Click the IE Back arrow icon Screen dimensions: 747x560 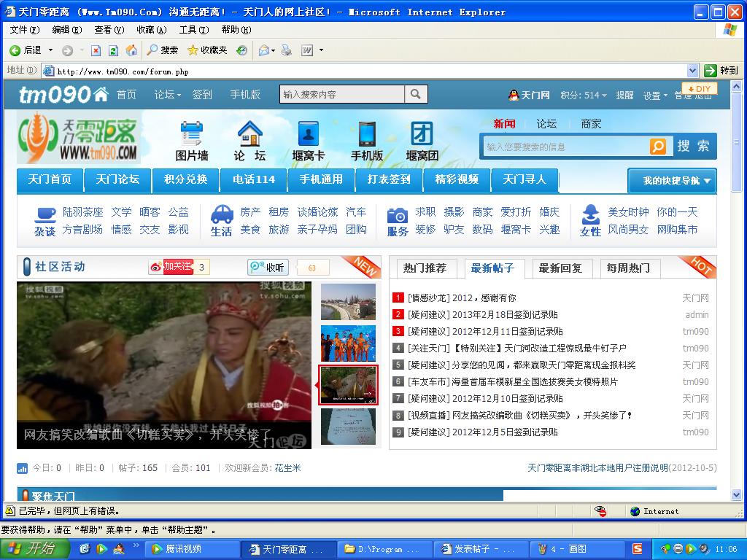point(15,50)
